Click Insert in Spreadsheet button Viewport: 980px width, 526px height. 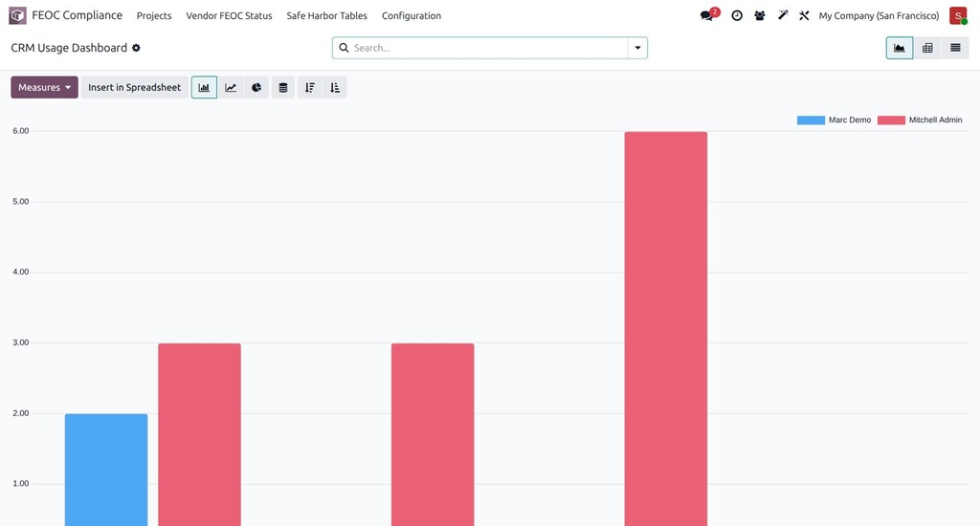click(x=134, y=87)
